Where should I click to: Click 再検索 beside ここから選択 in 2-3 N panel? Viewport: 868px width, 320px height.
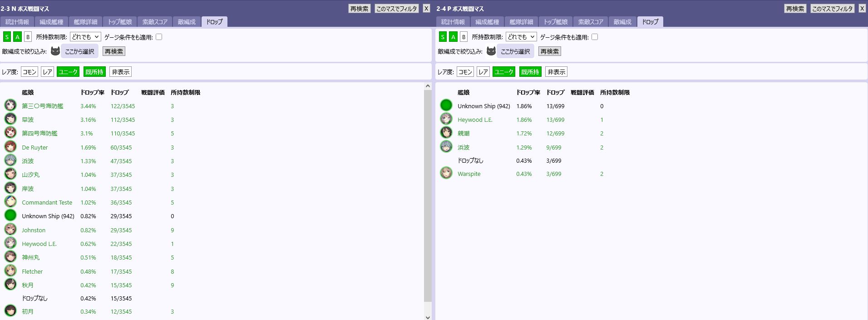pyautogui.click(x=114, y=51)
